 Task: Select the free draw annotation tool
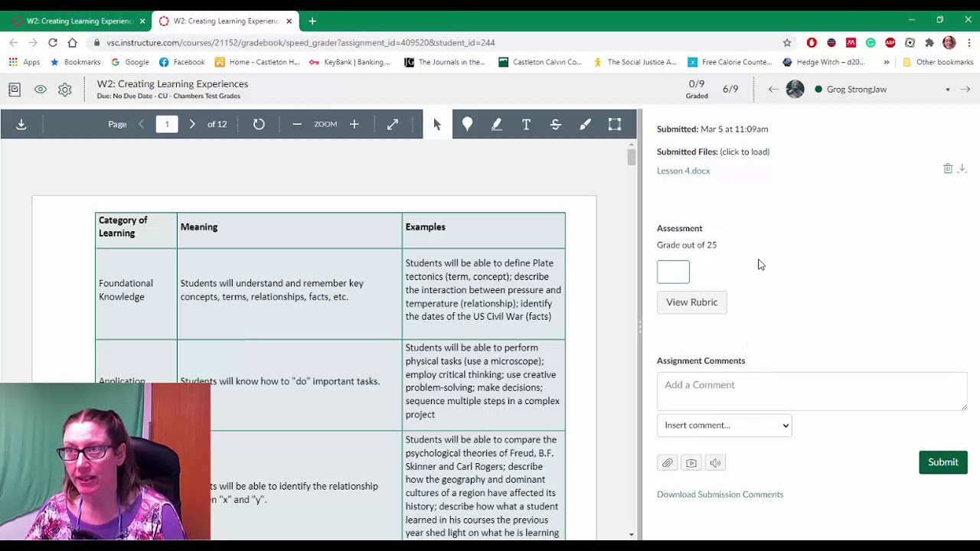(585, 124)
